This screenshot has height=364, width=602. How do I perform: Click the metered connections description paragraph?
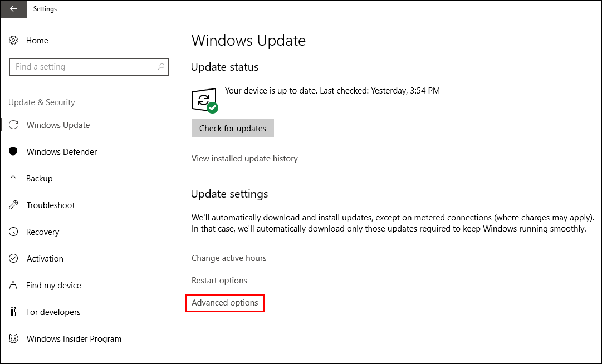pyautogui.click(x=393, y=223)
